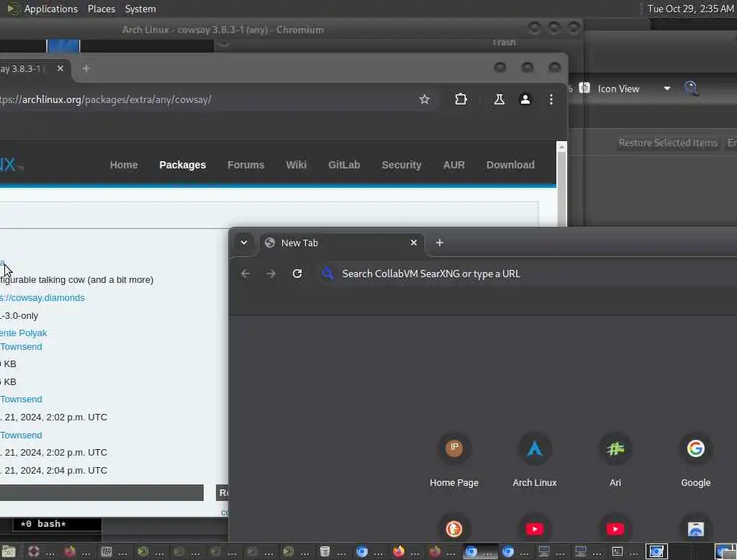The height and width of the screenshot is (560, 737).
Task: Open the AUR nav link
Action: click(x=453, y=165)
